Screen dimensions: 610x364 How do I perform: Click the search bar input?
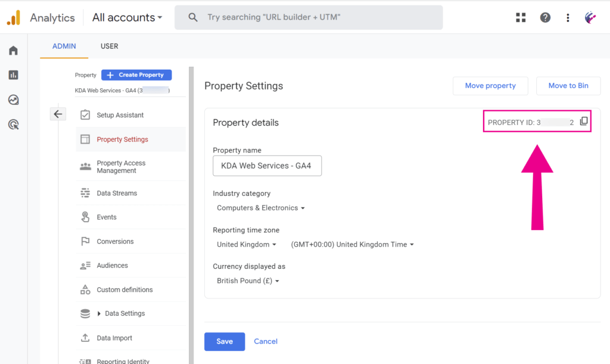pos(309,17)
